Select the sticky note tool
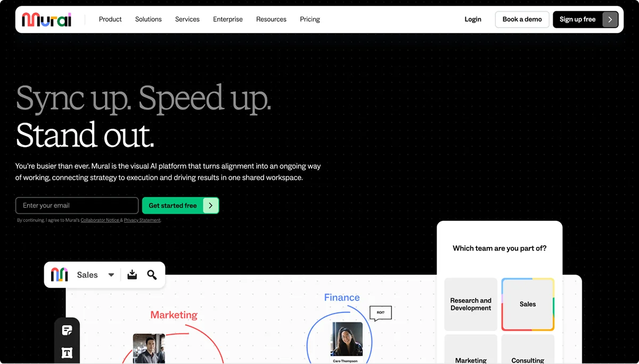This screenshot has height=364, width=639. point(67,330)
